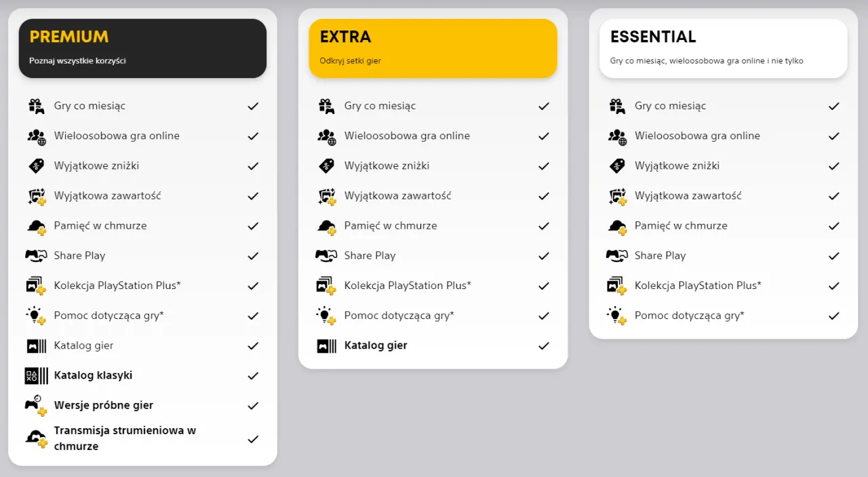Click Share Play checkmark in Essential
This screenshot has width=868, height=477.
click(833, 256)
